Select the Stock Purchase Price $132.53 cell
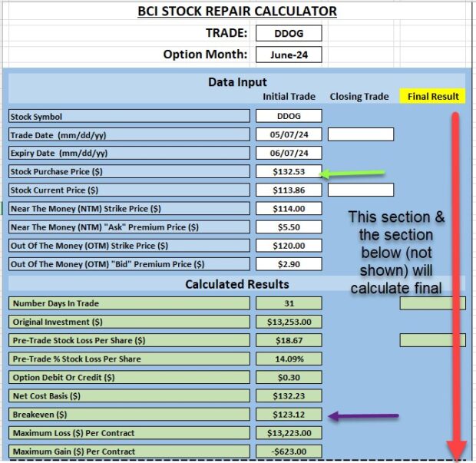The width and height of the screenshot is (476, 463). click(x=289, y=171)
